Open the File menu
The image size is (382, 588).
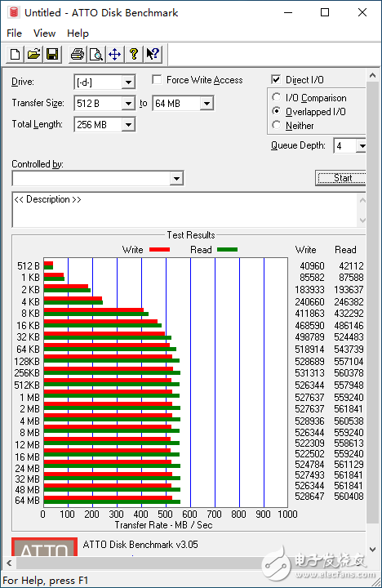(x=14, y=33)
